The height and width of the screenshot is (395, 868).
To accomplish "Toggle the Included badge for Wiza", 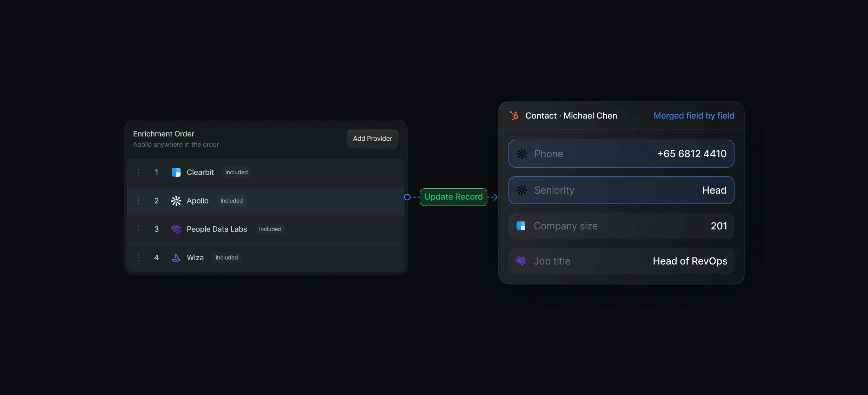I will (x=226, y=257).
